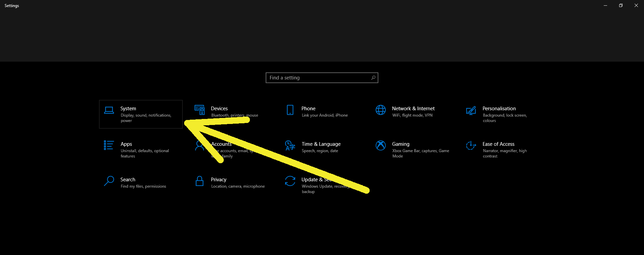Click the Accounts person icon
Viewport: 644px width, 255px height.
click(200, 145)
